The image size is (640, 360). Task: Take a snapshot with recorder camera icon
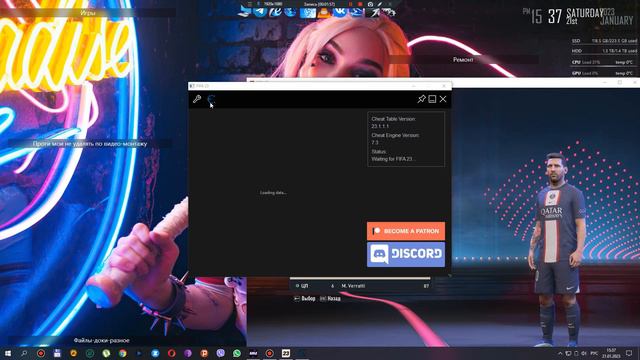(370, 4)
